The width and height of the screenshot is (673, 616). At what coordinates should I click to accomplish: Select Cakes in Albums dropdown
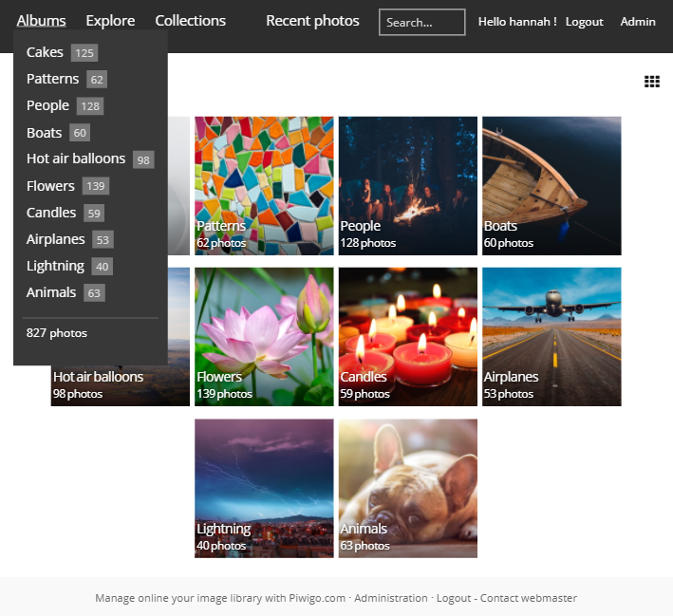click(45, 52)
